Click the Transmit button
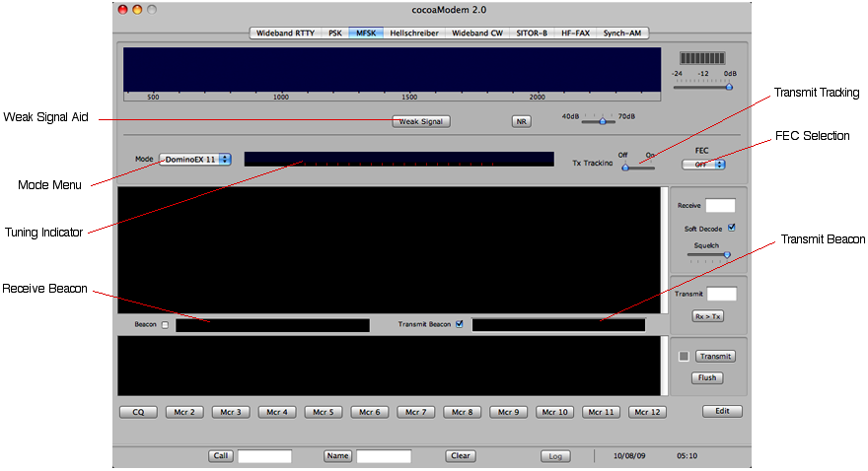The height and width of the screenshot is (471, 868). pos(716,357)
